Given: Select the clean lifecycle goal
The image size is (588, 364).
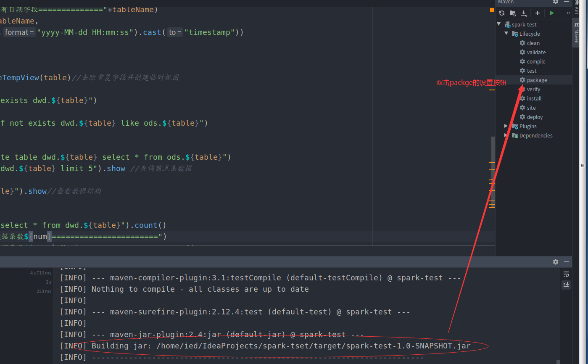Looking at the screenshot, I should point(533,43).
